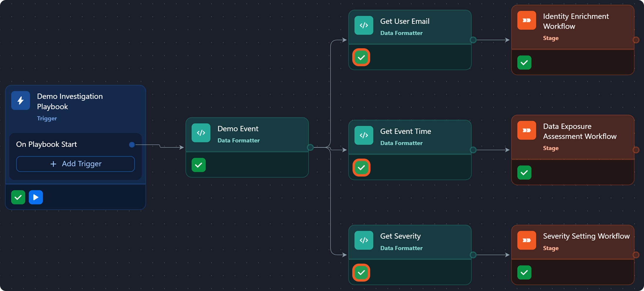Toggle the highlighted checkmark on Get Event Time
644x291 pixels.
[361, 168]
